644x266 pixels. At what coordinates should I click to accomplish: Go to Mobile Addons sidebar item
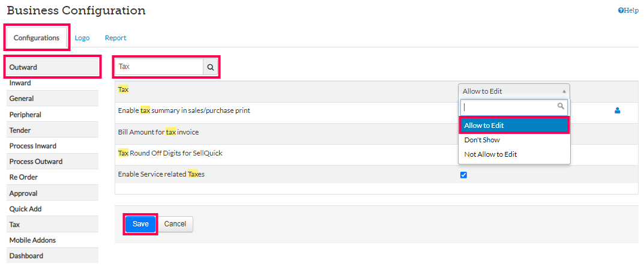pyautogui.click(x=32, y=240)
